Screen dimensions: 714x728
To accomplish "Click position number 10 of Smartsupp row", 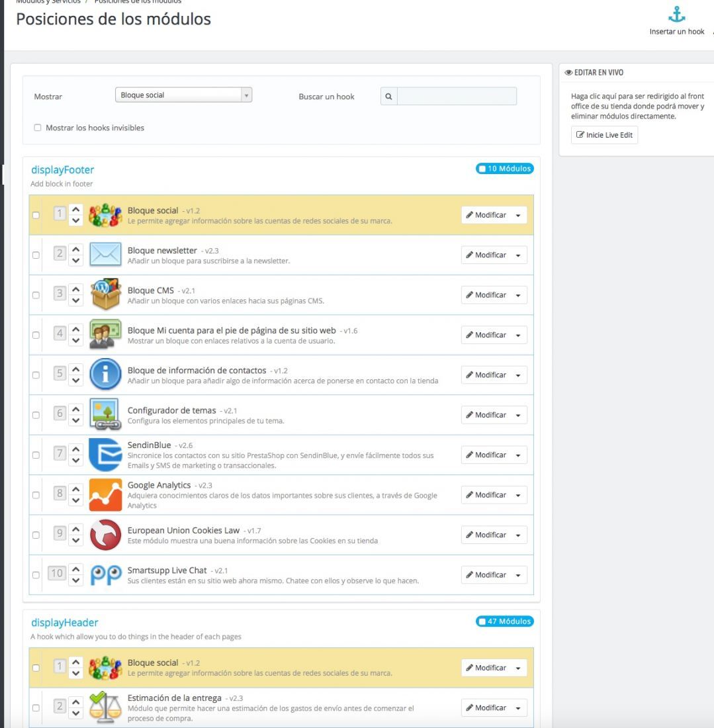I will tap(57, 573).
